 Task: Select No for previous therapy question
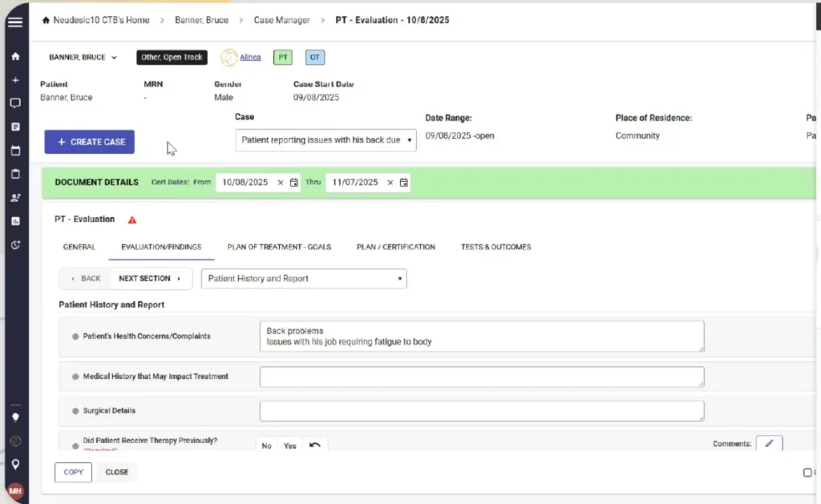click(266, 445)
